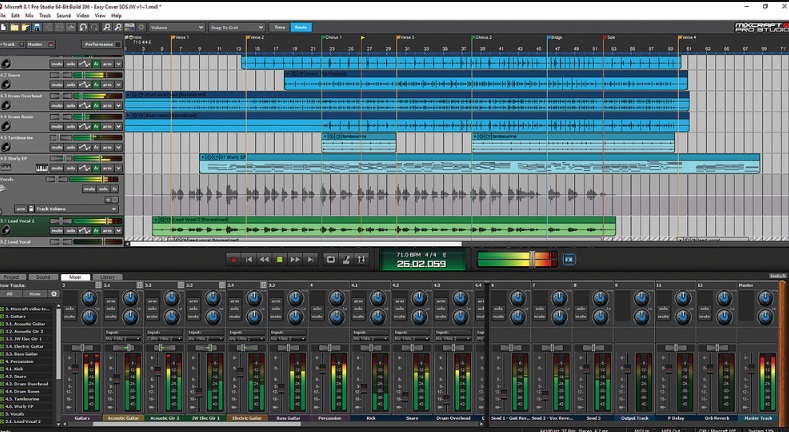Click the zoom out magnifier icon
The height and width of the screenshot is (432, 789).
click(x=118, y=27)
